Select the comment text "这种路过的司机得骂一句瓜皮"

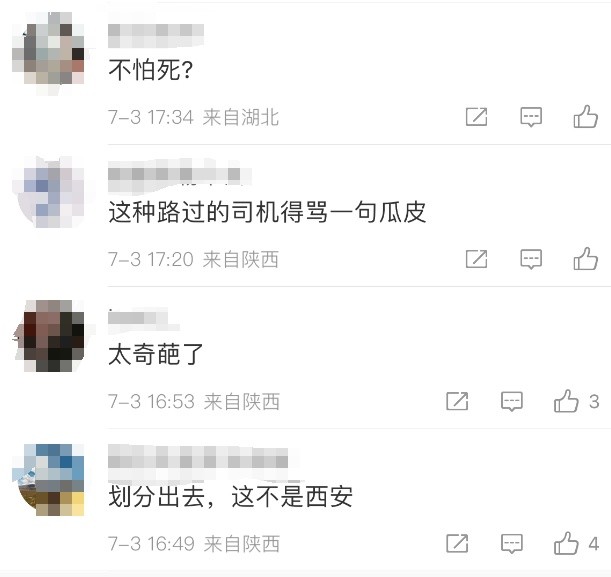267,212
